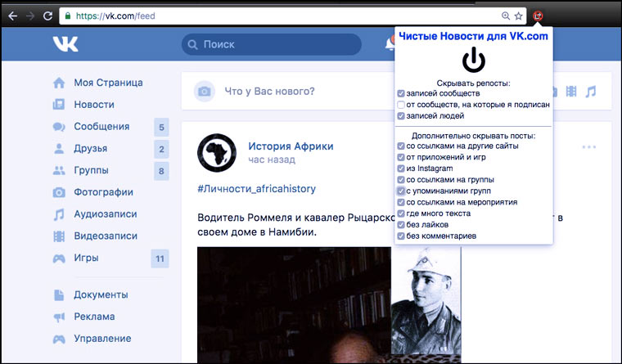Image resolution: width=622 pixels, height=364 pixels.
Task: Attach a video using the film strip icon
Action: coord(571,91)
